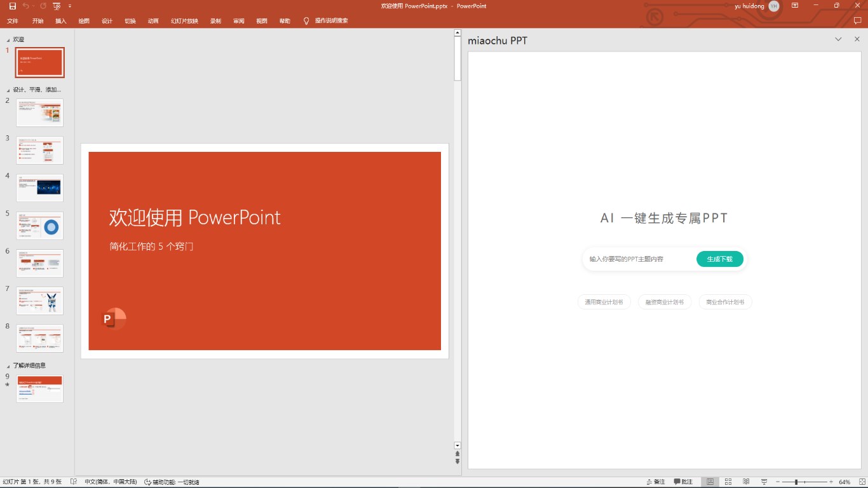Click the Redo icon in the title bar
The height and width of the screenshot is (488, 868).
(43, 6)
